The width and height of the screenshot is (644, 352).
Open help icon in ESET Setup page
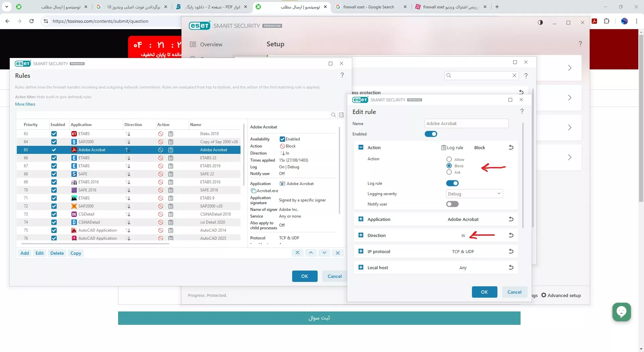coord(580,44)
